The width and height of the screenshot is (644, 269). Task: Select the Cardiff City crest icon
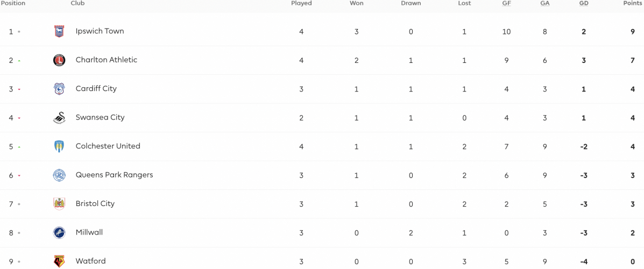tap(59, 89)
